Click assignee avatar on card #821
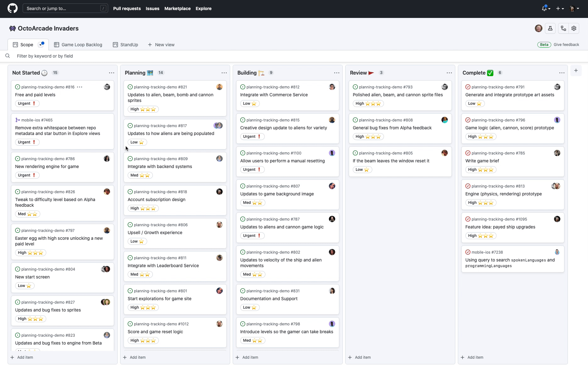This screenshot has width=588, height=365. click(x=219, y=87)
